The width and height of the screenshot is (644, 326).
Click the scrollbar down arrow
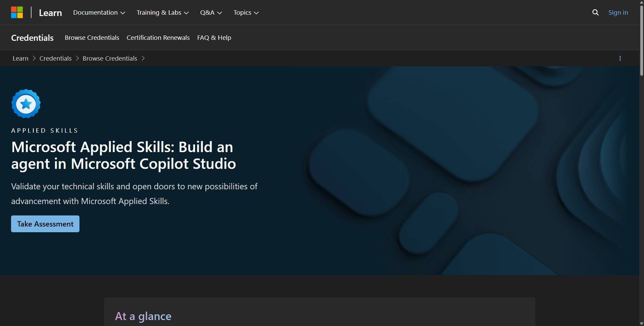coord(642,324)
